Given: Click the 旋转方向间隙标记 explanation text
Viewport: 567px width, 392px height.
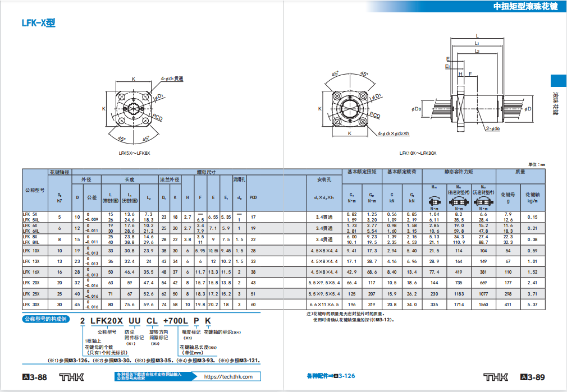Looking at the screenshot, I should 158,335.
